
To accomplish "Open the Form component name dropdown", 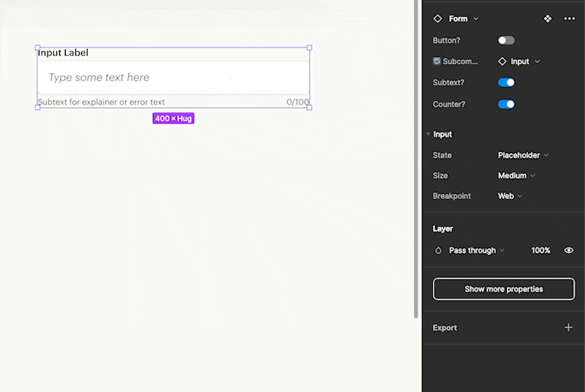I will (464, 18).
